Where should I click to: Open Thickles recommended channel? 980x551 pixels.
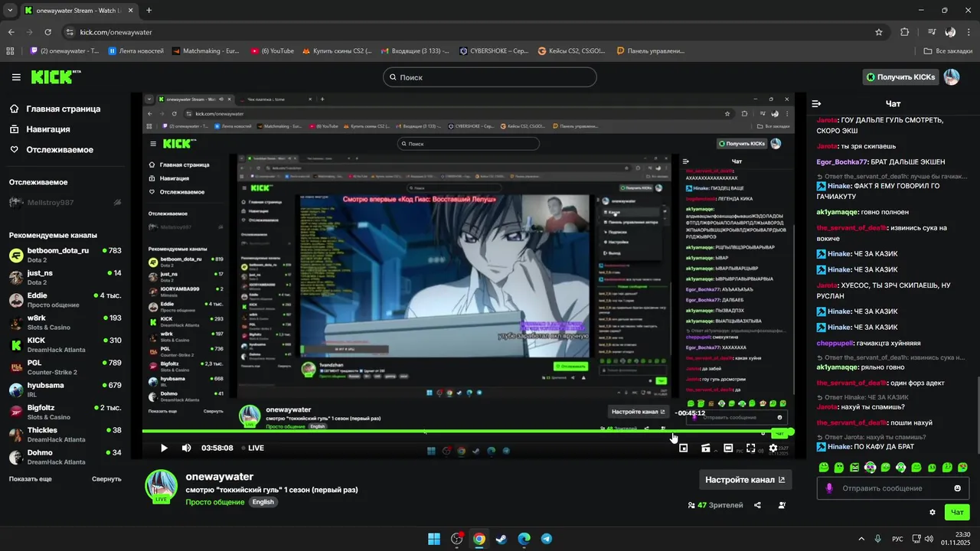[x=65, y=435]
